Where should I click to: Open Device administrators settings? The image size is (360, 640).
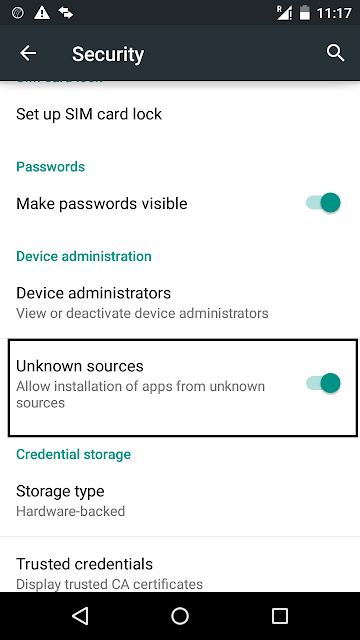(180, 302)
